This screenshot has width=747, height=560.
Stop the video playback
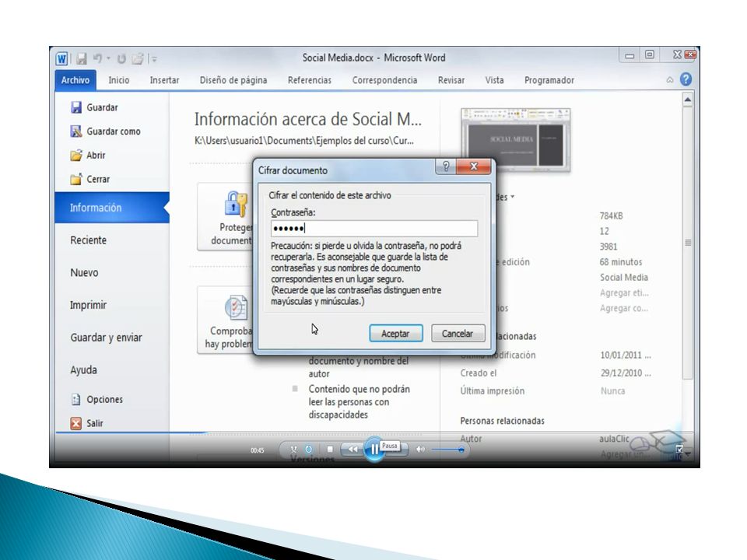click(330, 449)
